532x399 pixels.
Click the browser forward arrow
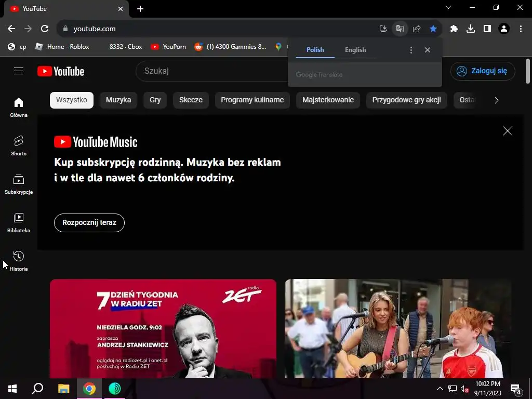(x=28, y=29)
